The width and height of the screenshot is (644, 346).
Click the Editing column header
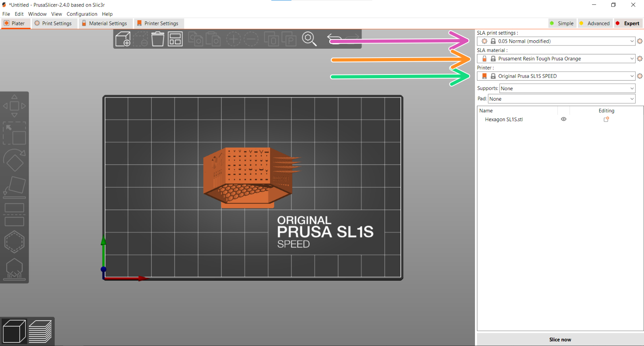point(606,111)
